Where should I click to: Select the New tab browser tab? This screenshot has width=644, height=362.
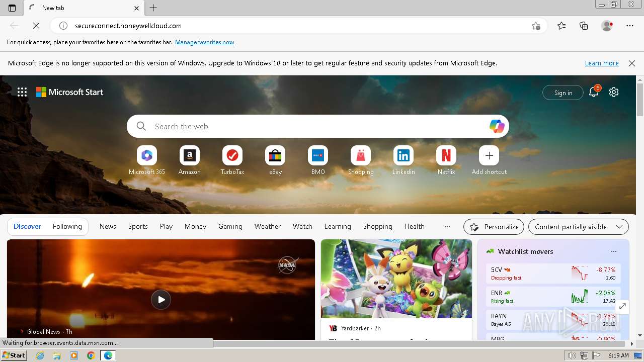tap(83, 8)
